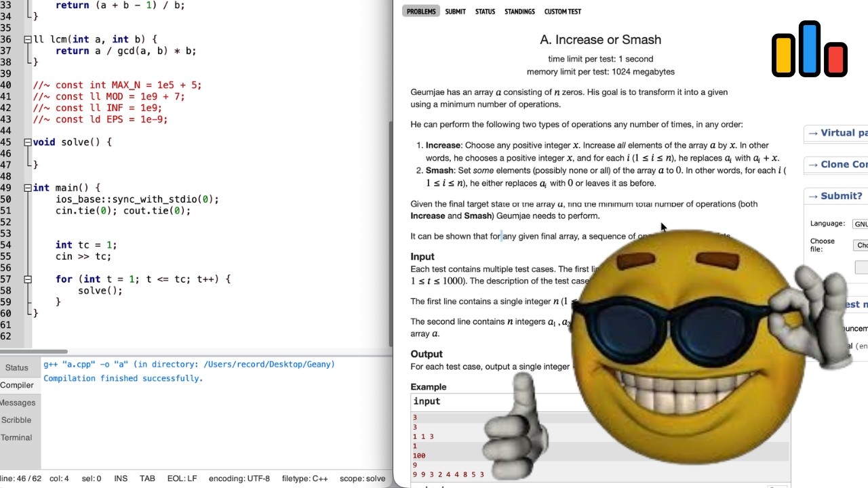Open the SUBMIT tab
Viewport: 868px width, 488px height.
coord(455,12)
